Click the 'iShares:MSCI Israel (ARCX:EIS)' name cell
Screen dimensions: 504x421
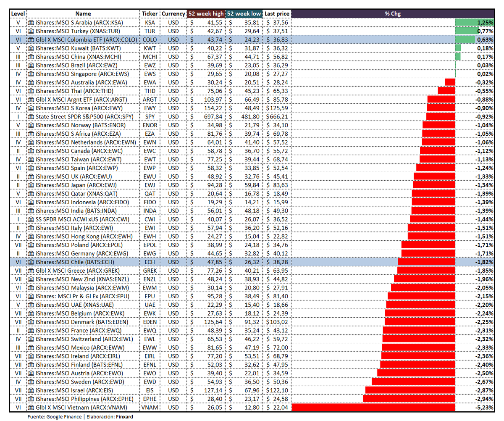point(83,390)
